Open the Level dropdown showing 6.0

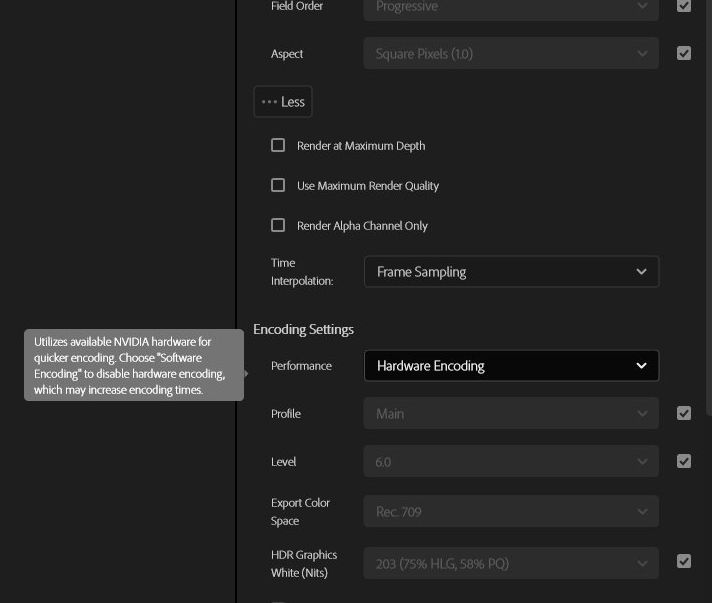pyautogui.click(x=511, y=462)
